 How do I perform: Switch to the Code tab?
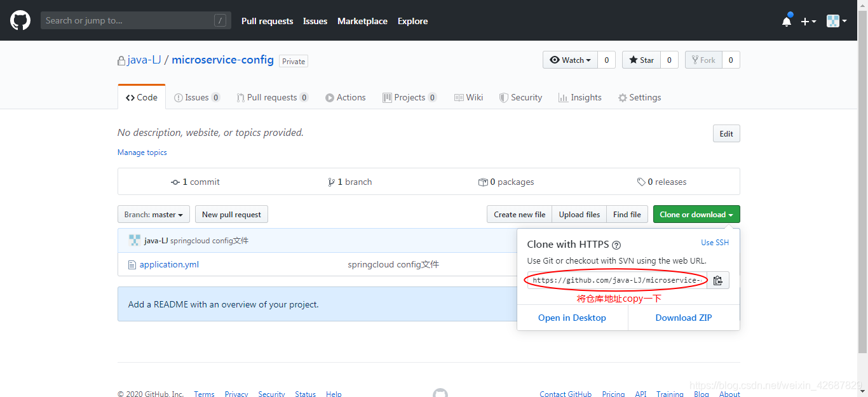(x=142, y=97)
